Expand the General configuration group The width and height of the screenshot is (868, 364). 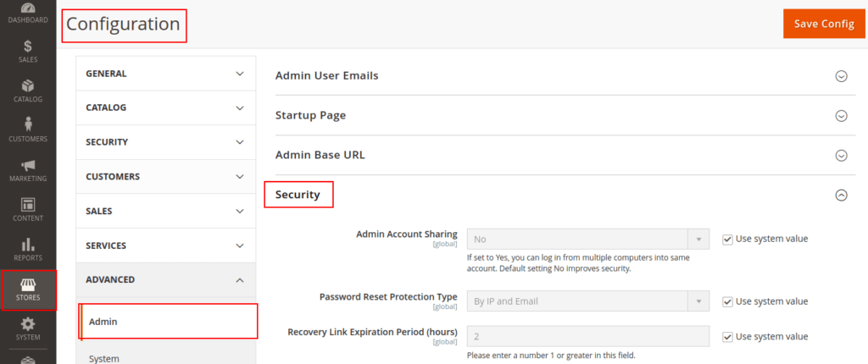[x=165, y=74]
